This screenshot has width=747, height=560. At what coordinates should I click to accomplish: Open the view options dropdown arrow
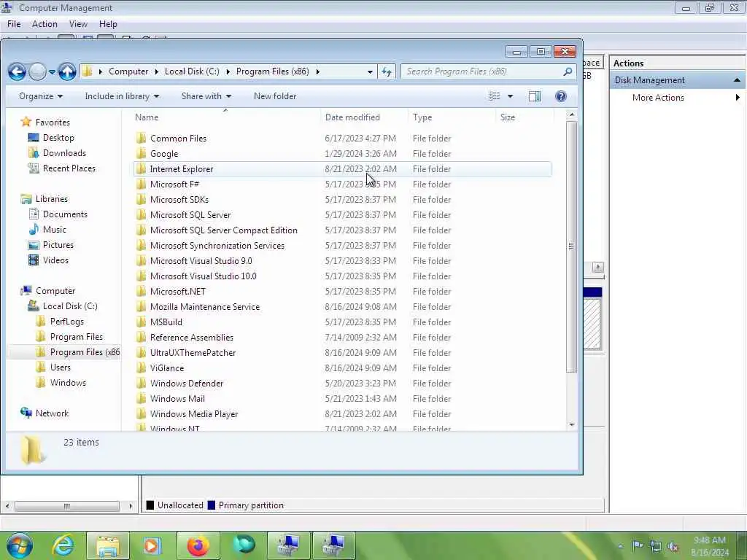coord(510,96)
